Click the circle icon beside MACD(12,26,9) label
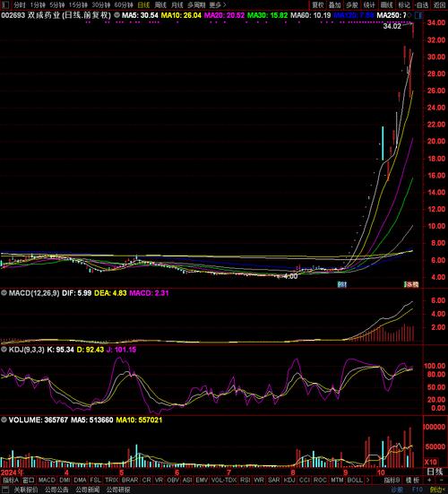Screen dimensions: 448x494 click(4, 292)
